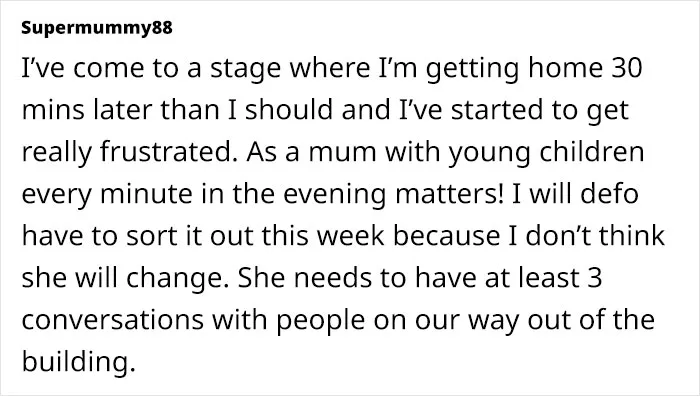Click the word "children" in the post
This screenshot has height=396, width=700.
click(592, 151)
